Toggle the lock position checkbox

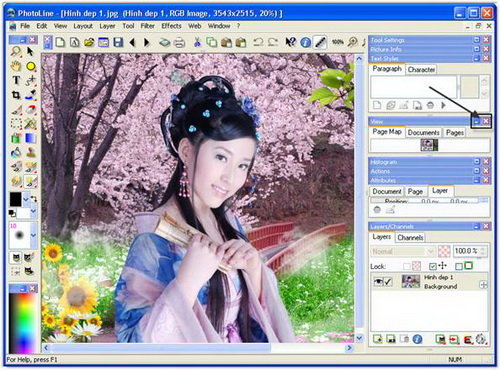(x=432, y=266)
